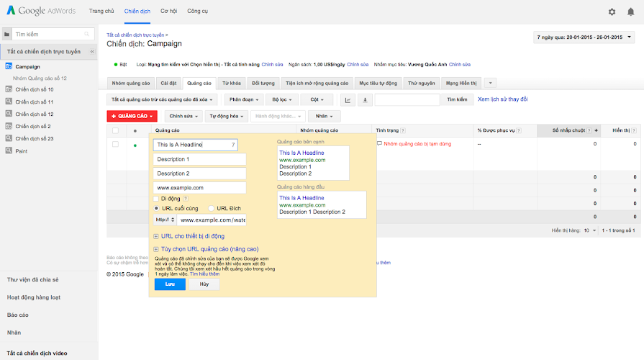Show the chart graph toggle icon

(x=348, y=99)
